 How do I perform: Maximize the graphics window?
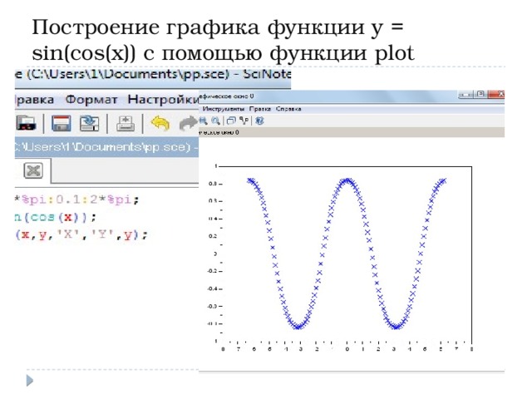480,94
